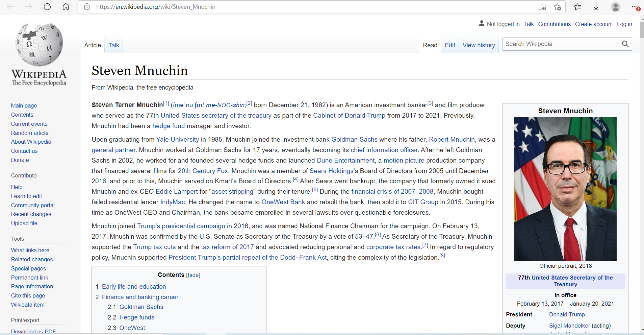Jump to Early life and education section
Image resolution: width=644 pixels, height=335 pixels.
coord(134,287)
